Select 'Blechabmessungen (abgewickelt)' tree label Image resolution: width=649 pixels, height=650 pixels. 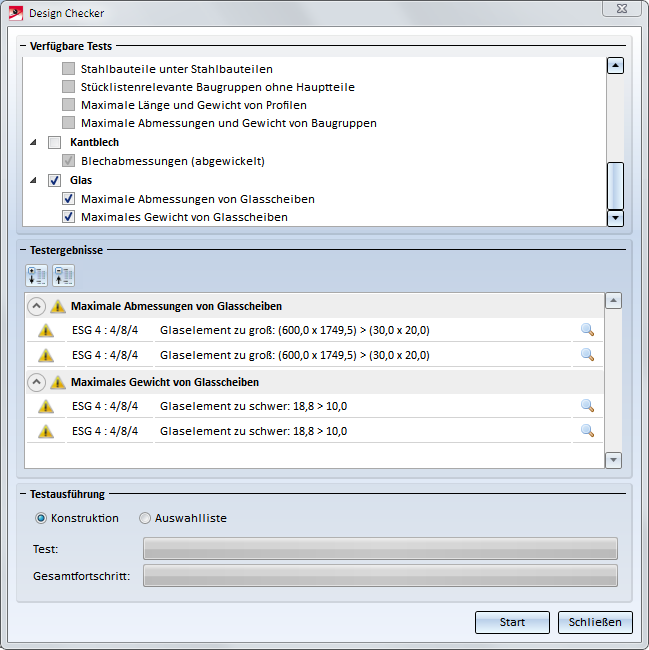[173, 161]
